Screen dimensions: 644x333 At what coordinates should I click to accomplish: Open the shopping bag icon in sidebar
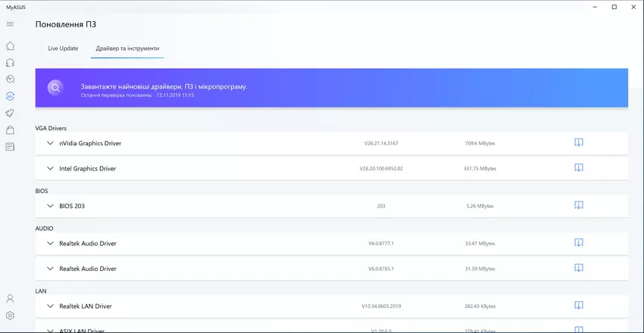(x=10, y=129)
